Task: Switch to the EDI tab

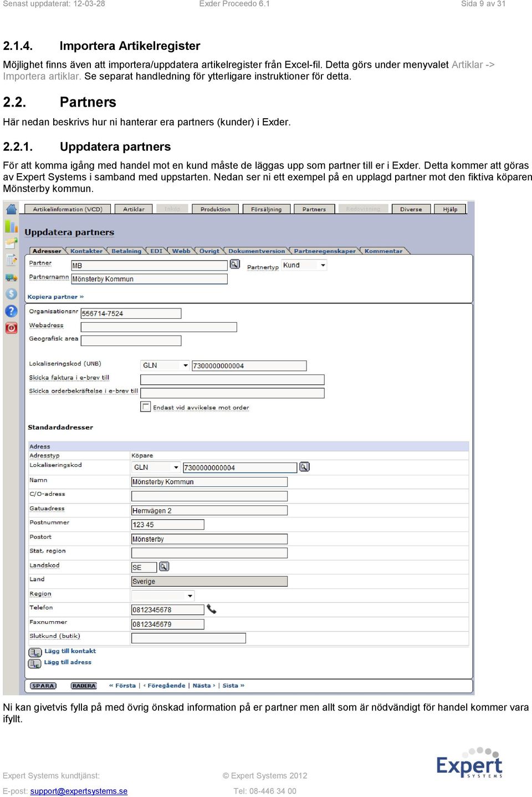Action: (x=156, y=251)
